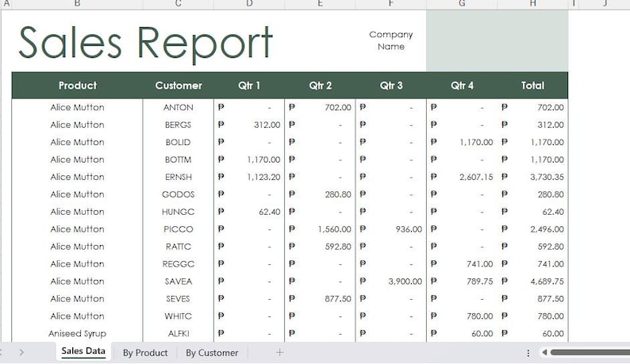Select the SEVES customer cell
The width and height of the screenshot is (630, 364).
(178, 299)
